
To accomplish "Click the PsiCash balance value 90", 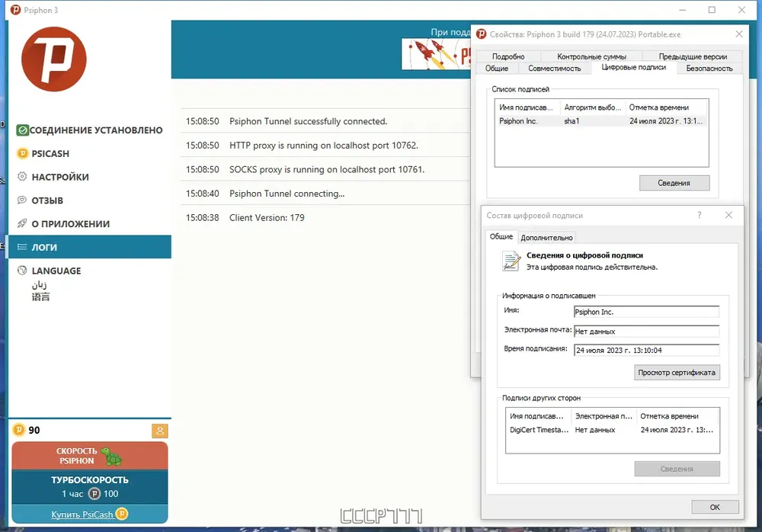I will (x=34, y=430).
